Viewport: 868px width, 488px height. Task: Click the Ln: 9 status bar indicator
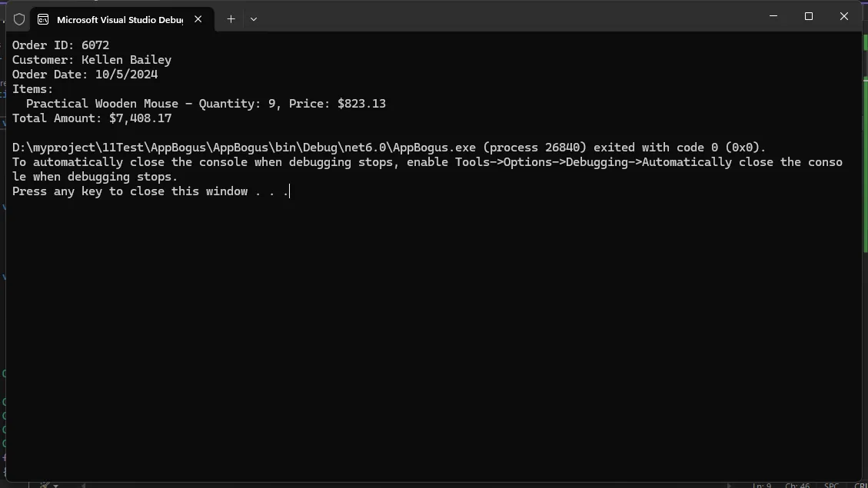[762, 485]
